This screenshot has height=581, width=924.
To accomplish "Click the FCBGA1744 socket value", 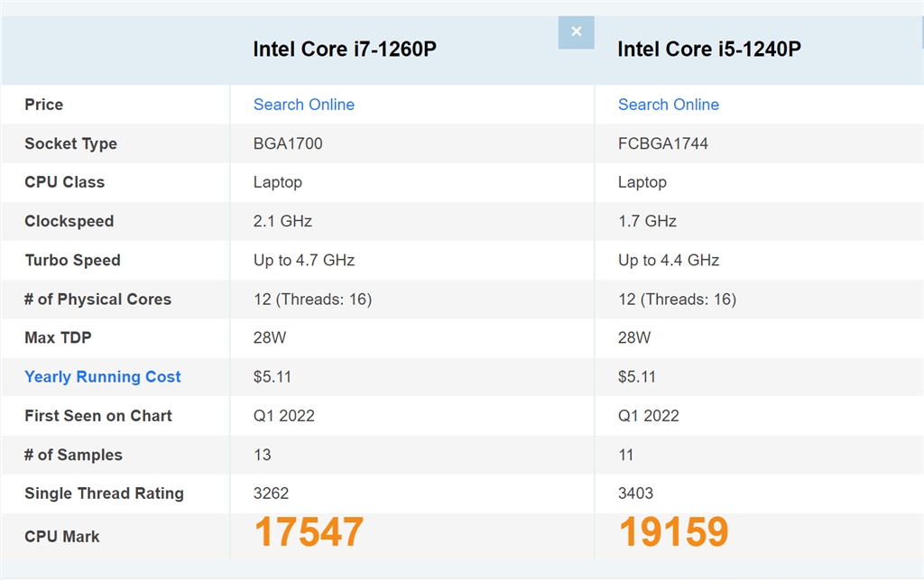I will 663,143.
